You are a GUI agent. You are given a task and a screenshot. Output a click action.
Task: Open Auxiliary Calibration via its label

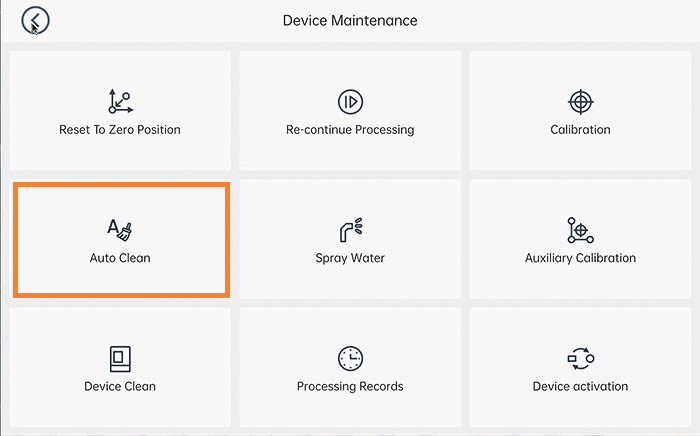580,258
